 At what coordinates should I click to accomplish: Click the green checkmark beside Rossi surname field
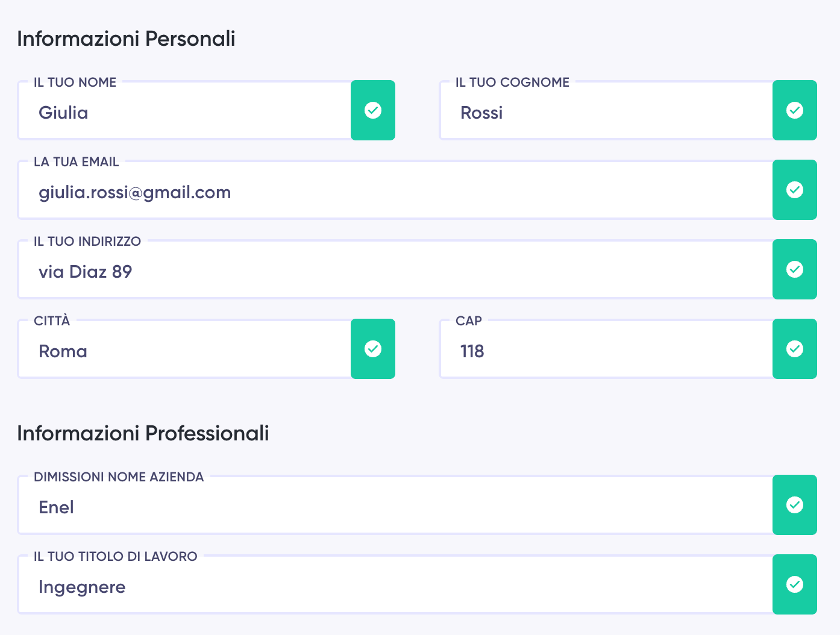795,110
